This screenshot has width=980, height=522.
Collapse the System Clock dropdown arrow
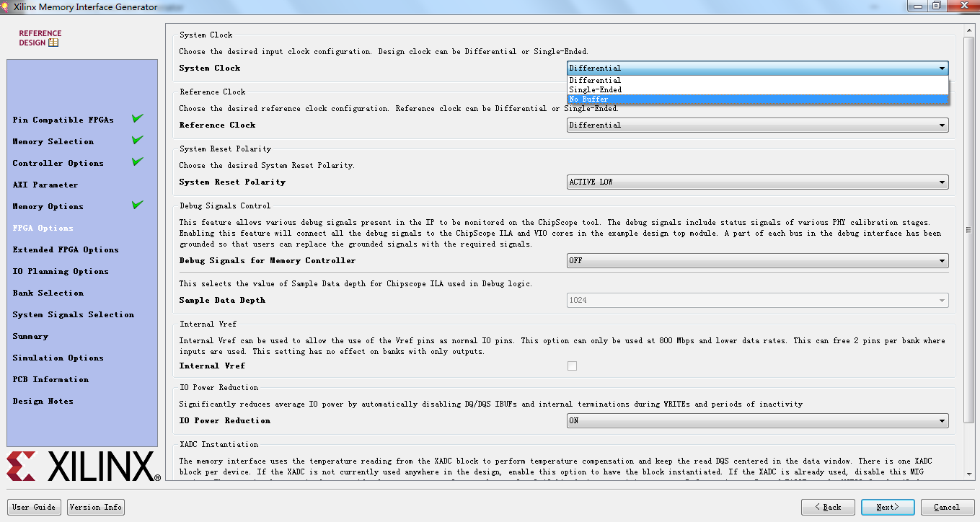(x=942, y=68)
